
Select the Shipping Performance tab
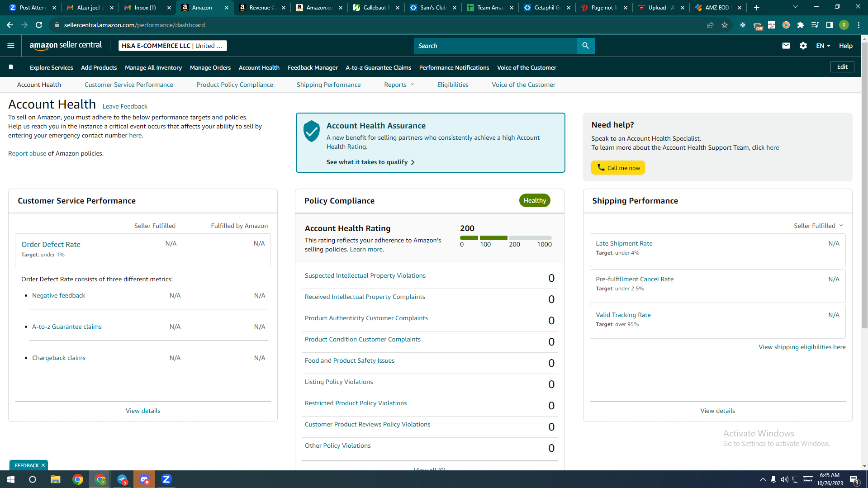(x=328, y=85)
